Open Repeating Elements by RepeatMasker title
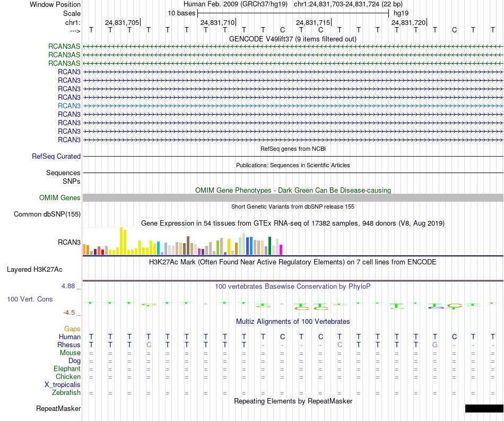Image resolution: width=504 pixels, height=421 pixels. click(x=293, y=401)
